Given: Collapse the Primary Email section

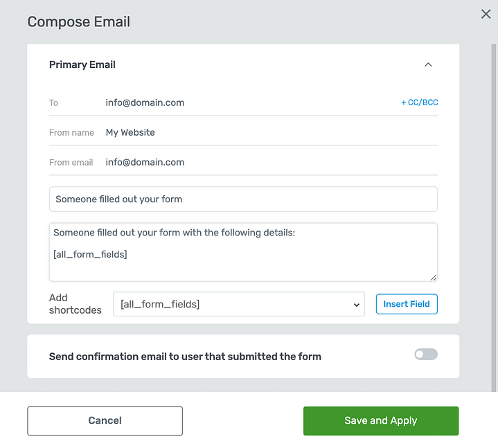Looking at the screenshot, I should click(x=428, y=64).
